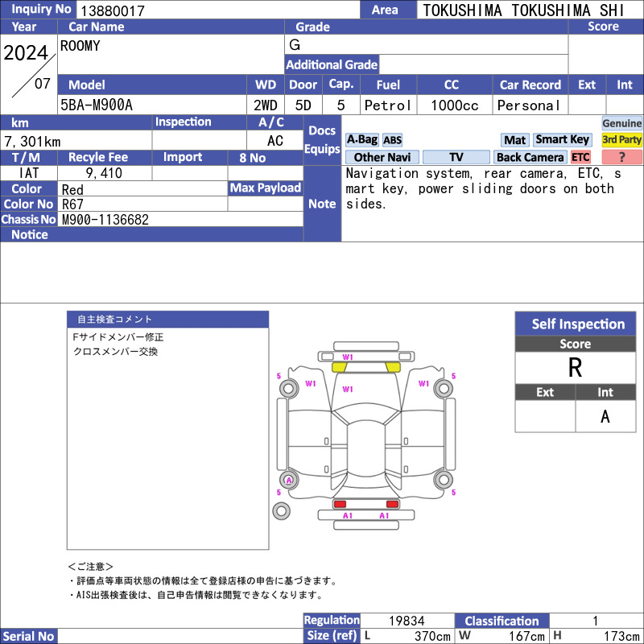Click the 5D door value
This screenshot has width=644, height=644.
303,105
